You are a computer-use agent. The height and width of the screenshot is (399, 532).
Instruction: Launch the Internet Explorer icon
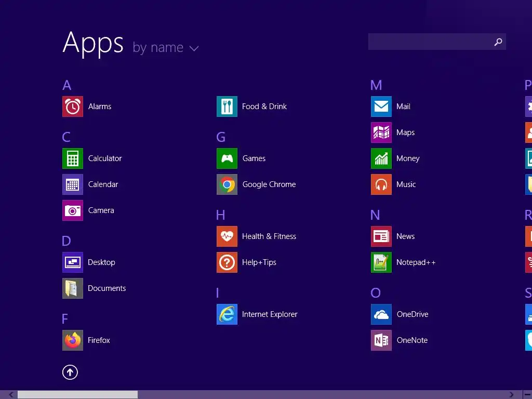(x=227, y=314)
